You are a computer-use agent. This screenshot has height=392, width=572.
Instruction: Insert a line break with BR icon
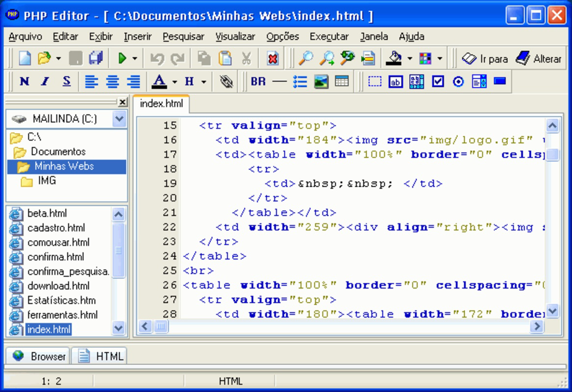(258, 82)
